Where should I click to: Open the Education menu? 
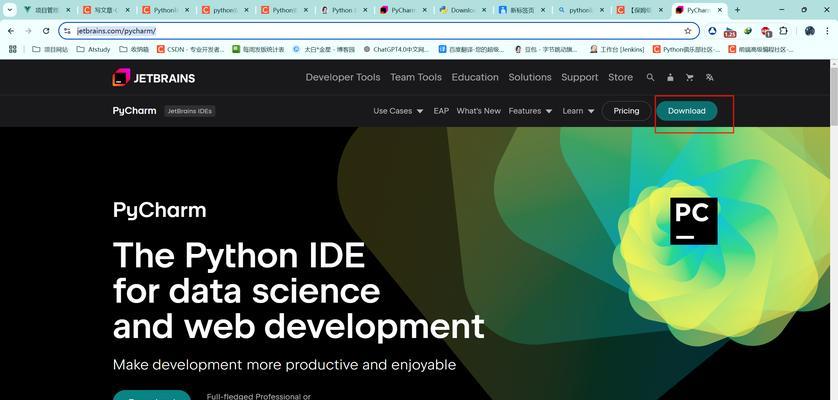pos(475,78)
